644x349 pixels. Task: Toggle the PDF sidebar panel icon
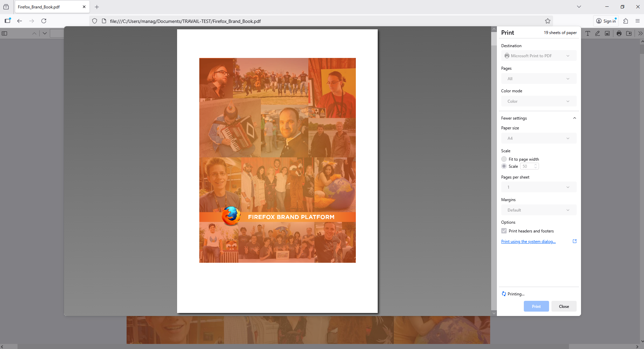[4, 33]
